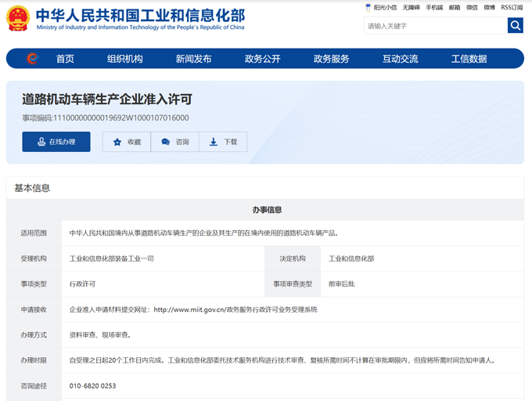Click the page heading 道路机动车辆生产企业准入许可
This screenshot has height=401, width=532.
pyautogui.click(x=107, y=99)
